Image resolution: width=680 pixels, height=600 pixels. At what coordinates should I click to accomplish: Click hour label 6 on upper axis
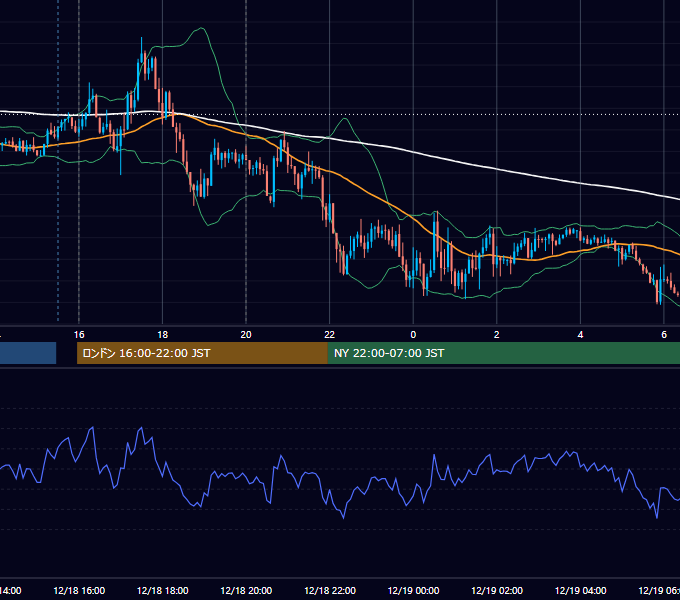coord(664,335)
